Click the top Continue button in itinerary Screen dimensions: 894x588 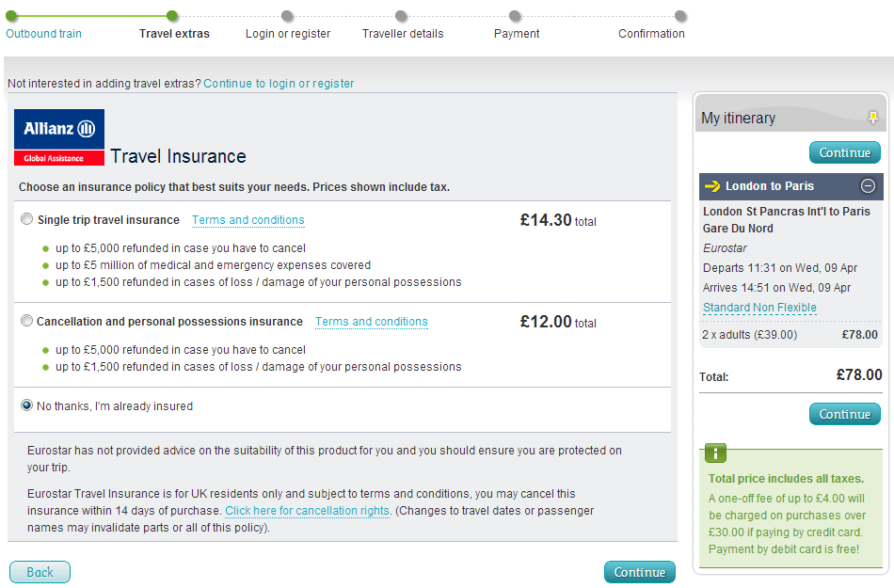tap(845, 152)
